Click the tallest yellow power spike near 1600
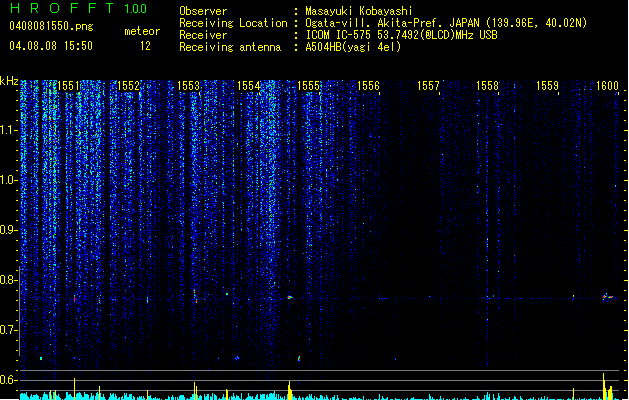 604,386
